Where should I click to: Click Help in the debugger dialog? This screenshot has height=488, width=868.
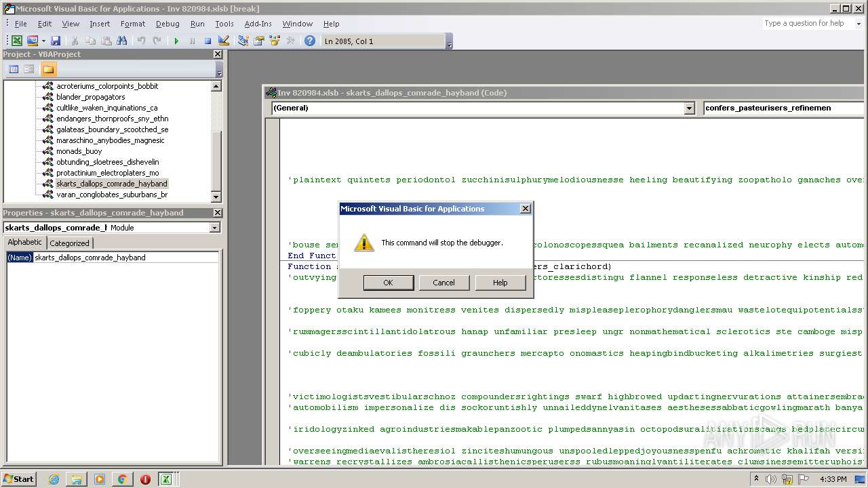tap(500, 283)
